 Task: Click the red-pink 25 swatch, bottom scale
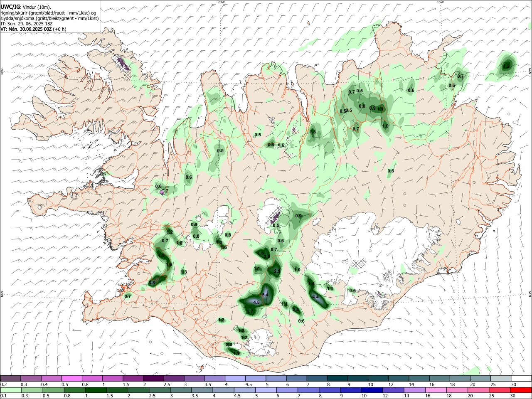(x=499, y=390)
